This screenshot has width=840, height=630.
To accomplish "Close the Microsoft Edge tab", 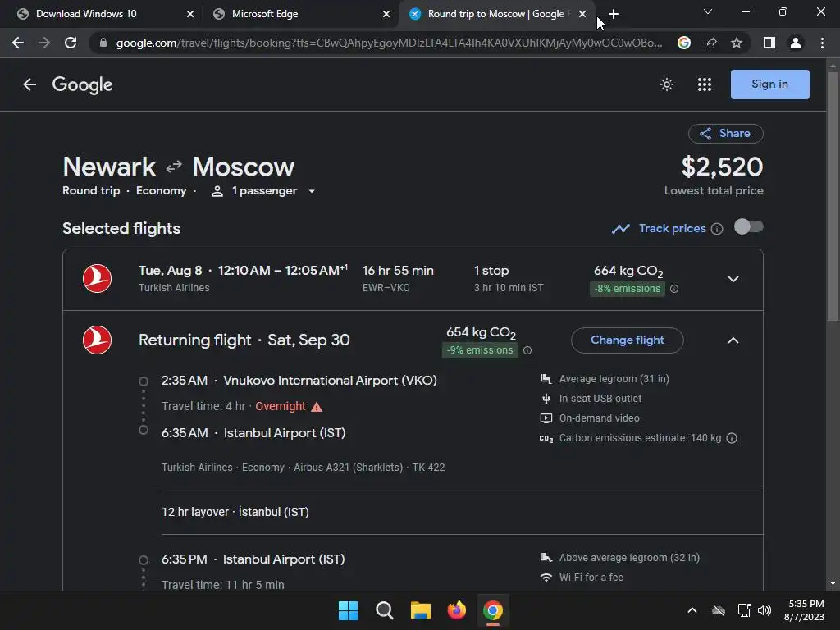I will [386, 15].
